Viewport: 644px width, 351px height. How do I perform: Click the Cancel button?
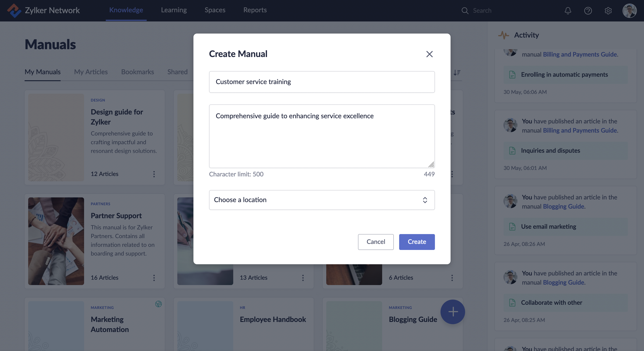click(x=375, y=242)
